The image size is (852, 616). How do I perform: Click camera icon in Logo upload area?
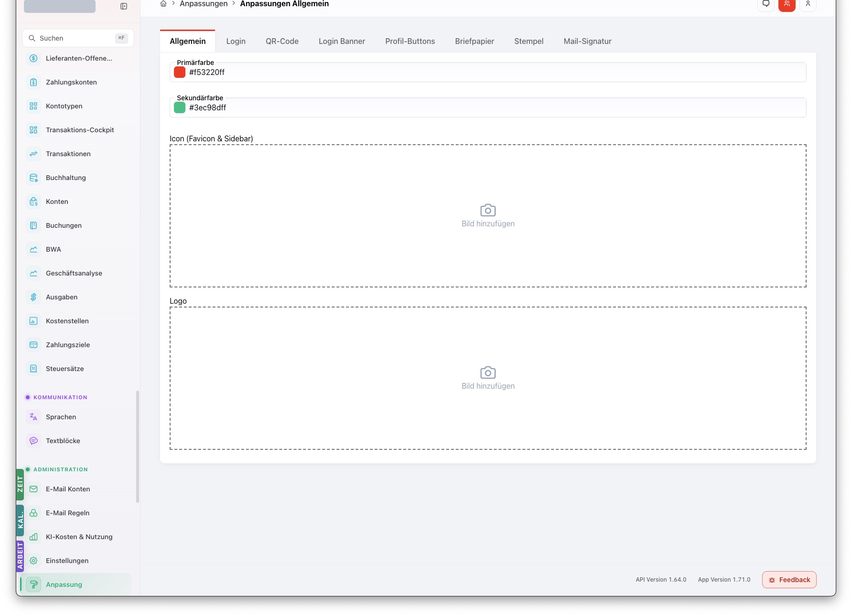[488, 372]
